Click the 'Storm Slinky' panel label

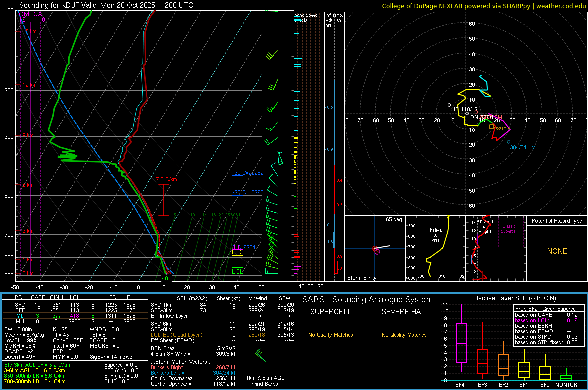pyautogui.click(x=361, y=278)
